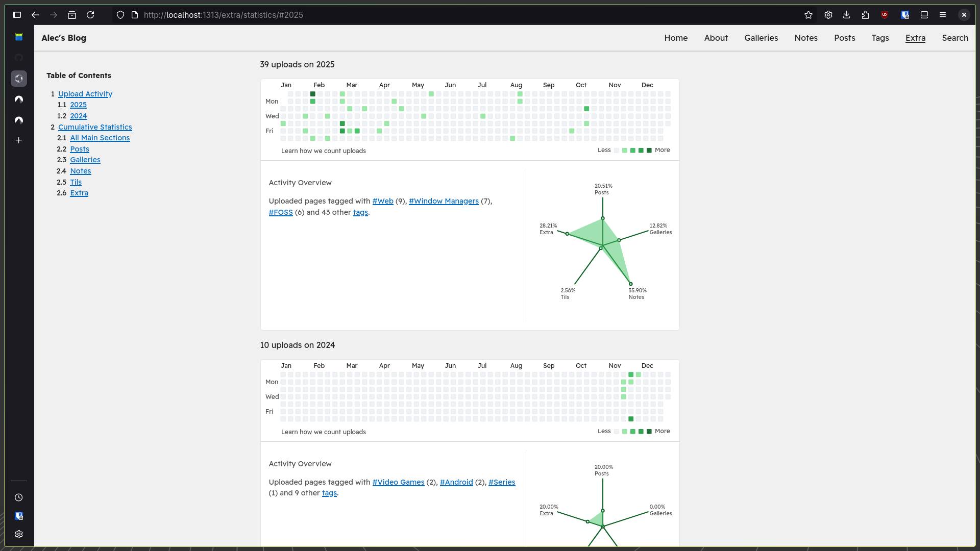Navigate to the Search menu item
Image resolution: width=980 pixels, height=551 pixels.
pos(955,38)
